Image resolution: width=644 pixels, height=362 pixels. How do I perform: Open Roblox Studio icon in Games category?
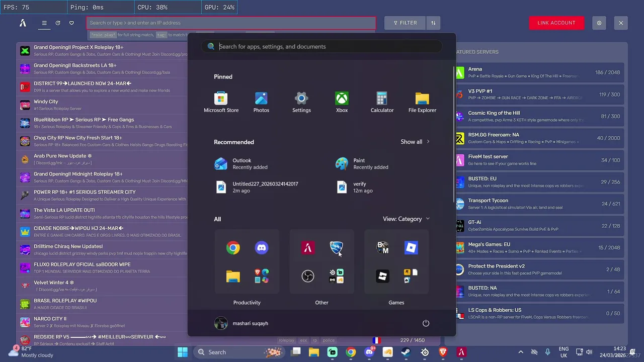(383, 276)
